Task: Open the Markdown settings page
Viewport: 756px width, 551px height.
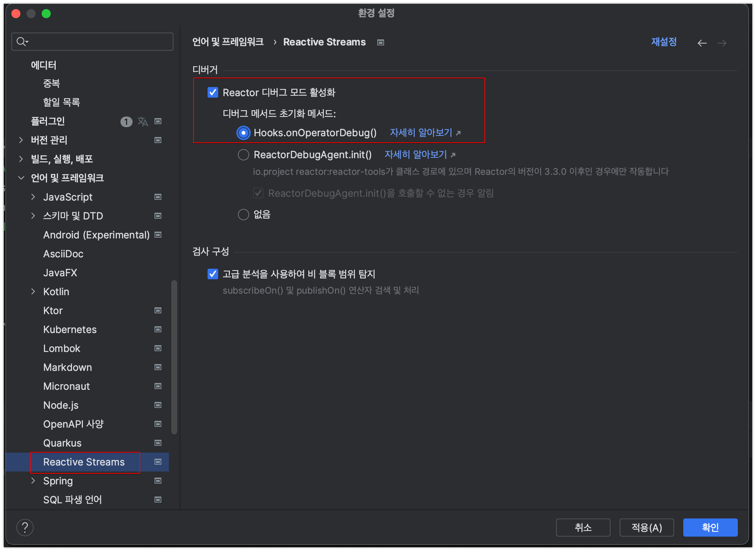Action: coord(67,367)
